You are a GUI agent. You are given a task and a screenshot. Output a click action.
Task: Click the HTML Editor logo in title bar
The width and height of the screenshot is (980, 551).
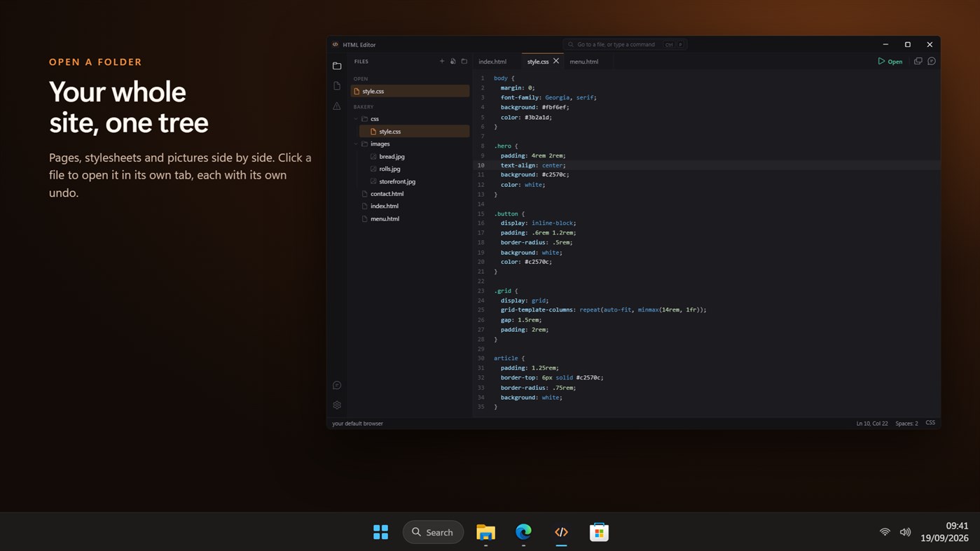tap(336, 44)
